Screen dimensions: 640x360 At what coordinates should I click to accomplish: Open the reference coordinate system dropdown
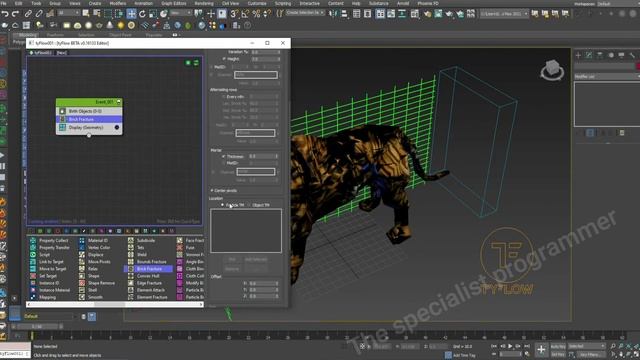pos(181,13)
